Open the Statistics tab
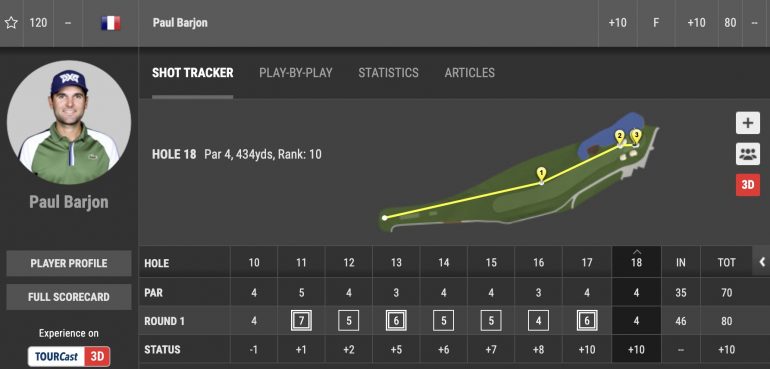Screen dimensions: 770x369 (388, 73)
